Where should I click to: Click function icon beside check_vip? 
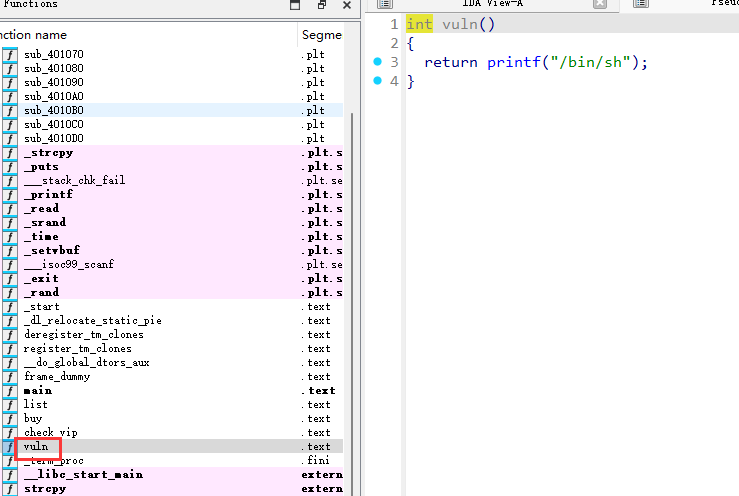click(10, 432)
